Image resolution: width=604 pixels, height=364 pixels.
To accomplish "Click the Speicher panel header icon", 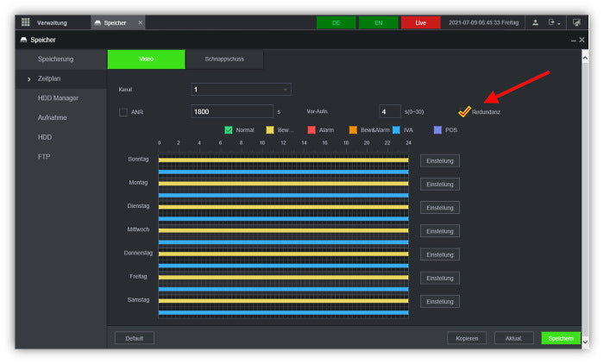I will (x=23, y=40).
